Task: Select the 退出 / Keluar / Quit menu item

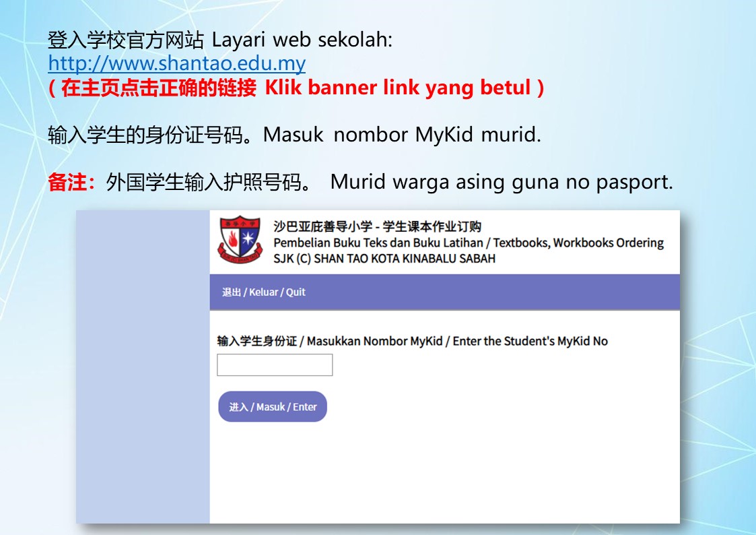Action: tap(264, 292)
